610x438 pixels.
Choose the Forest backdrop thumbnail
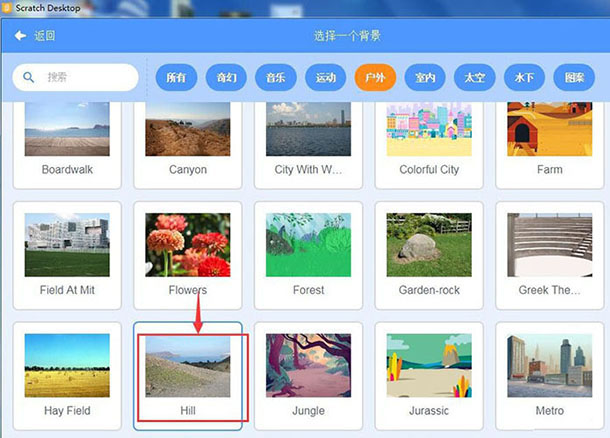pos(309,245)
